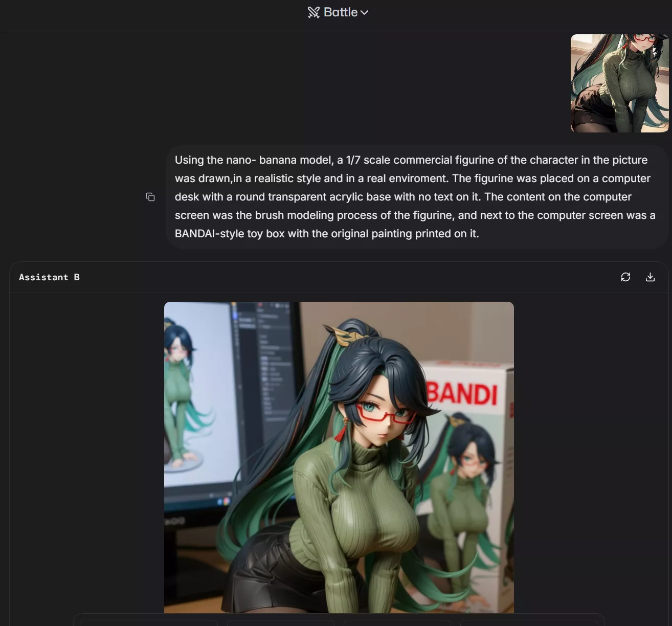The width and height of the screenshot is (672, 626).
Task: Click the third button in bottom bar
Action: click(397, 622)
